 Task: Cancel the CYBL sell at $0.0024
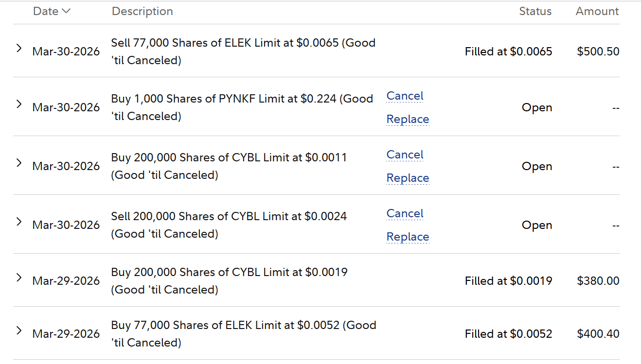pyautogui.click(x=405, y=213)
